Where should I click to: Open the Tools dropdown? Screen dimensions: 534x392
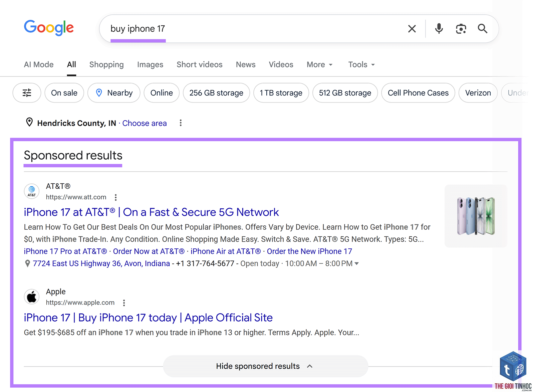[361, 65]
